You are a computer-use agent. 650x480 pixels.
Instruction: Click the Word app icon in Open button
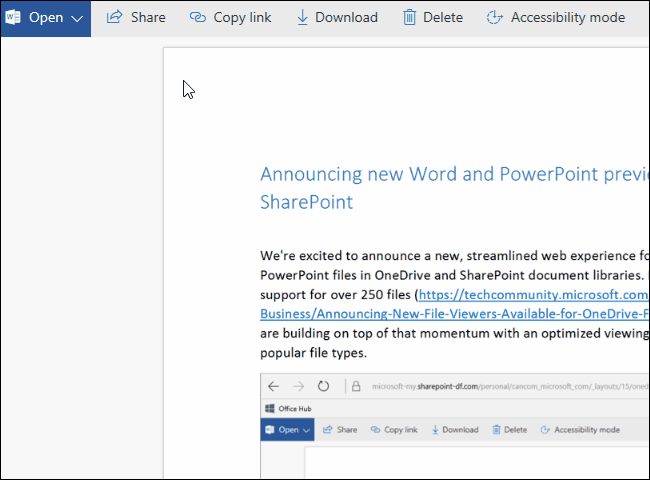tap(12, 17)
